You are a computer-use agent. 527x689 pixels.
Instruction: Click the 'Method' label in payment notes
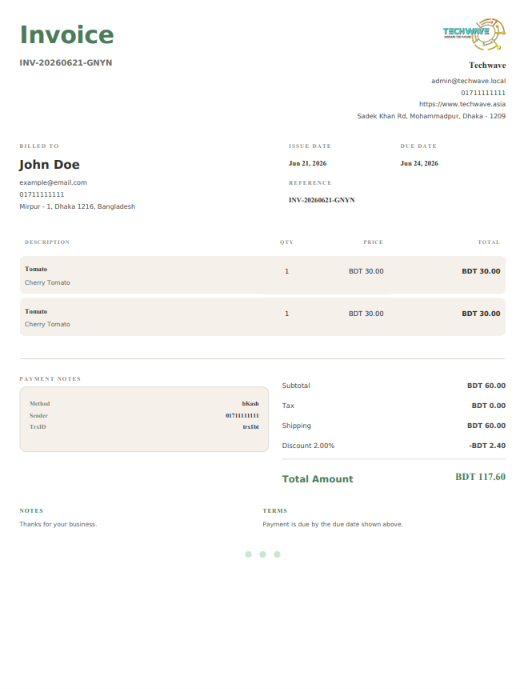click(40, 403)
